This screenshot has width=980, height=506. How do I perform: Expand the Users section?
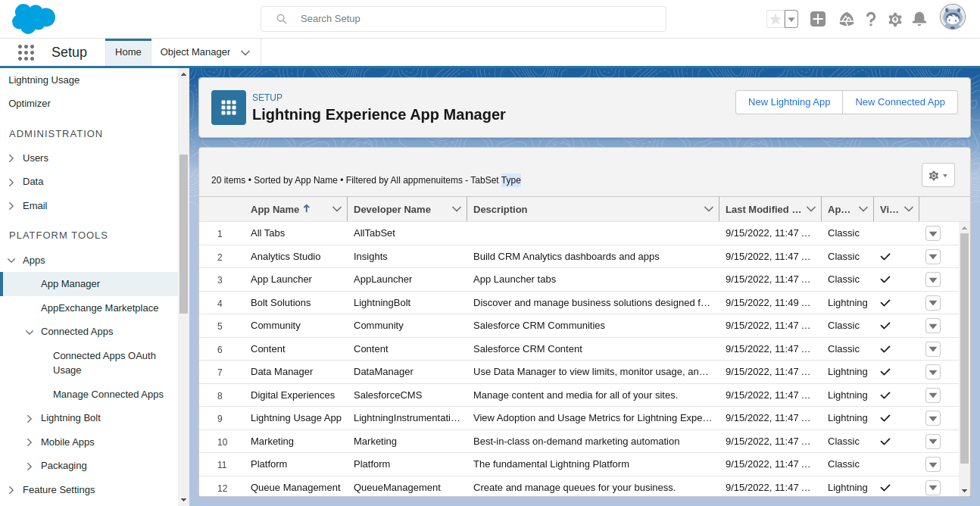11,158
